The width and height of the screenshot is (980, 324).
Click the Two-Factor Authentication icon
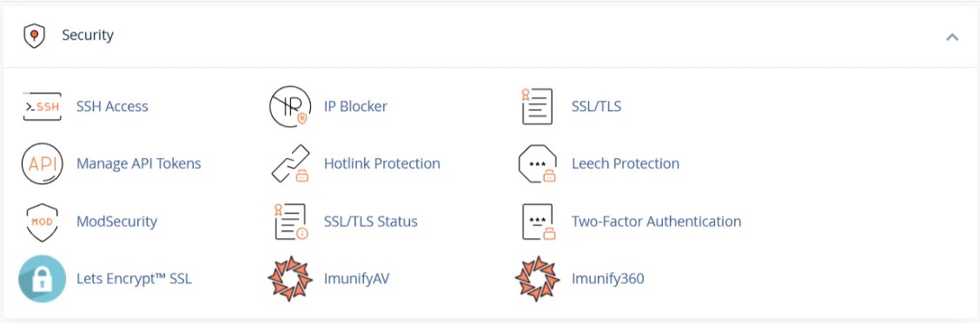tap(538, 222)
